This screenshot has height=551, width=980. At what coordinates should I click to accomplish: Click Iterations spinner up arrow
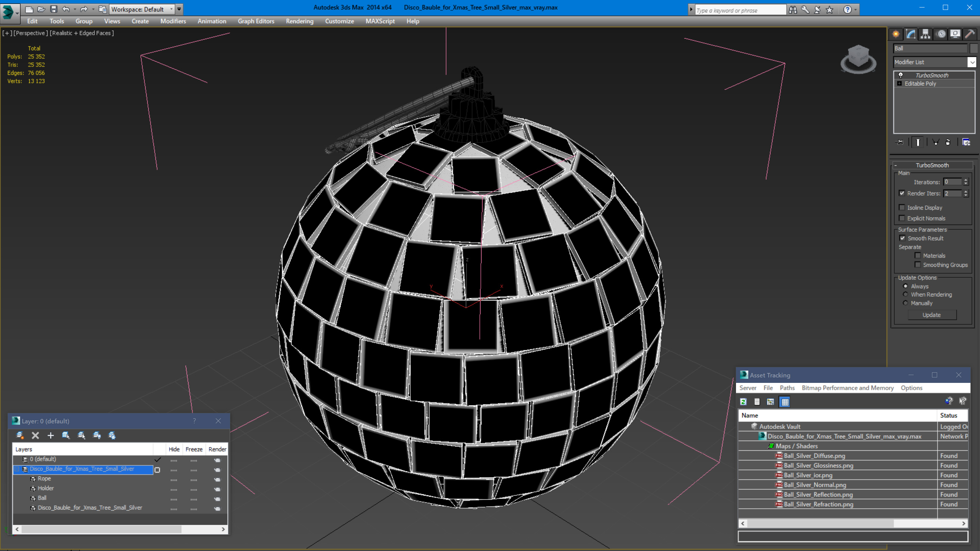[x=966, y=180]
